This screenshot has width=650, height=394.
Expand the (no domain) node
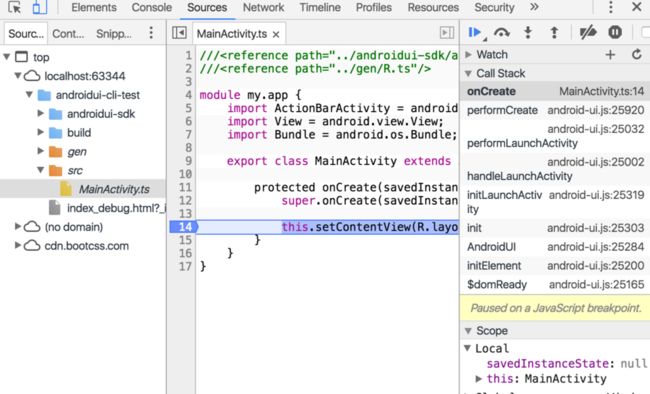pos(18,226)
